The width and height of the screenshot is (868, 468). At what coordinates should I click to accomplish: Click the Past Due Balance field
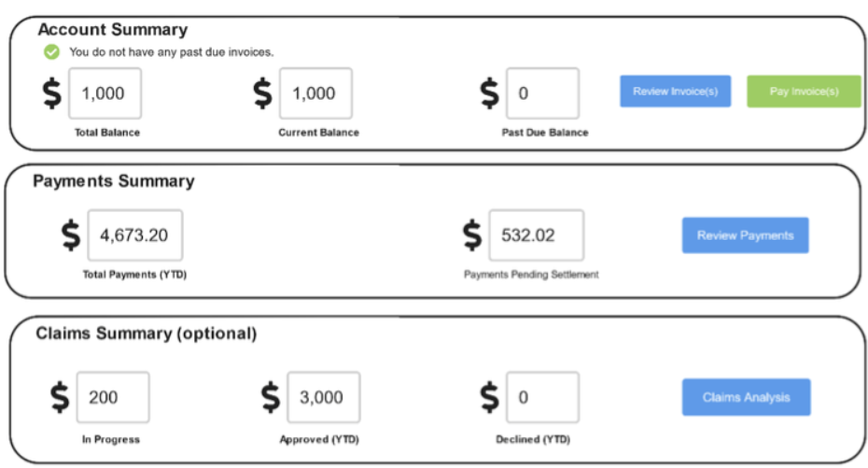tap(542, 93)
